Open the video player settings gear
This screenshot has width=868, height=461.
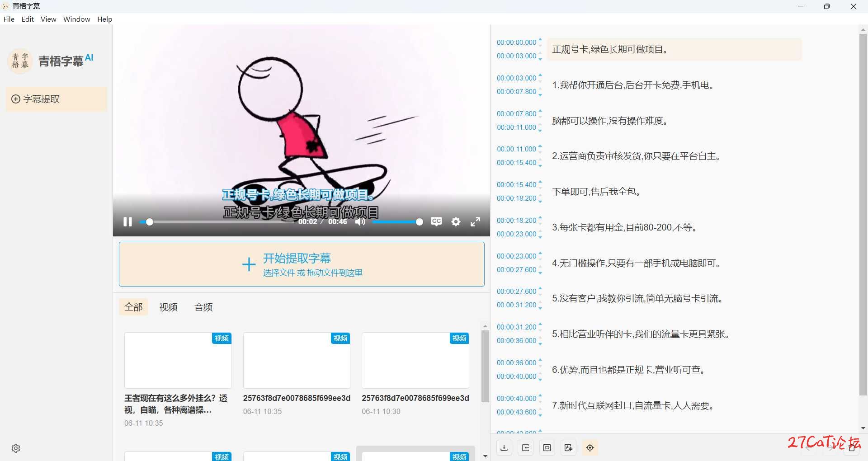click(456, 221)
